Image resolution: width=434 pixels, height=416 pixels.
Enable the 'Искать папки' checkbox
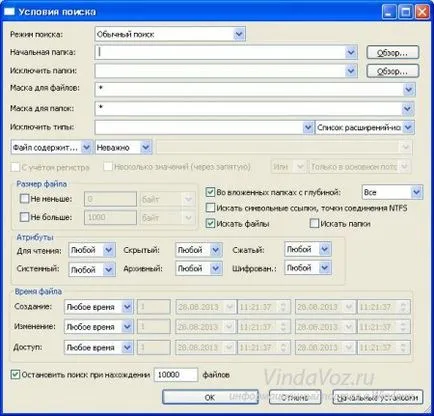coord(314,223)
